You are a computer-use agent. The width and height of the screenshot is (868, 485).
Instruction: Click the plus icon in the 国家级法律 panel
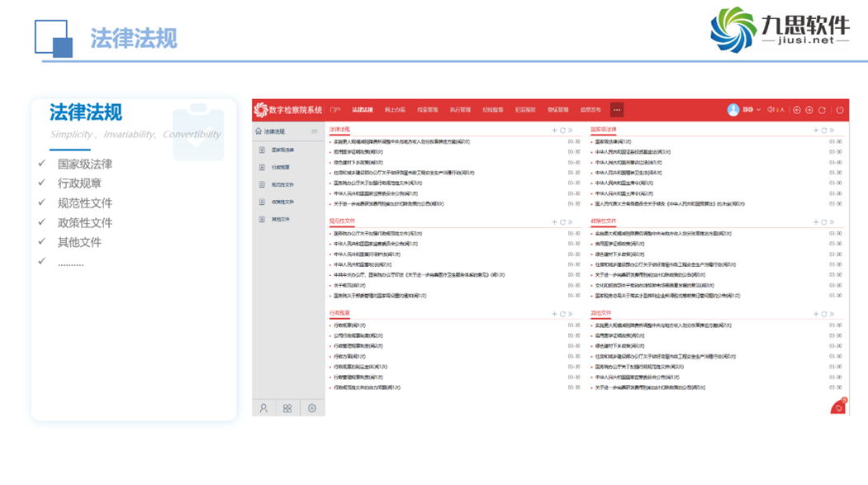[x=815, y=131]
